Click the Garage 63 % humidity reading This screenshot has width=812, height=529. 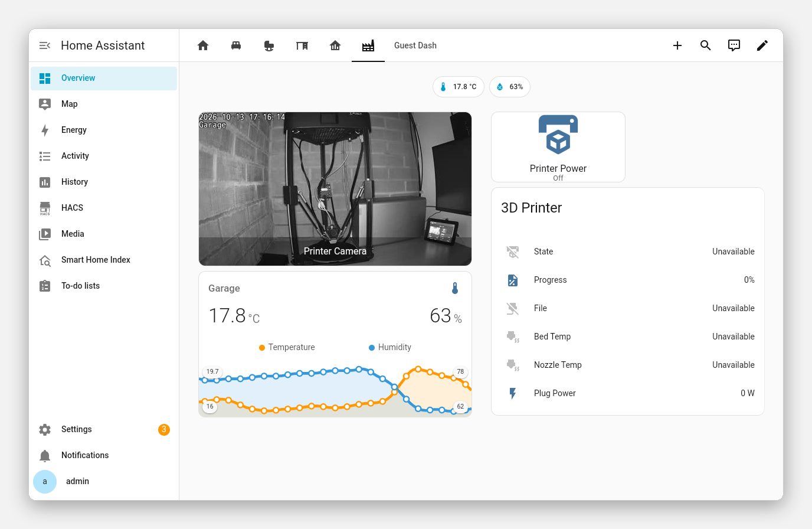point(446,316)
